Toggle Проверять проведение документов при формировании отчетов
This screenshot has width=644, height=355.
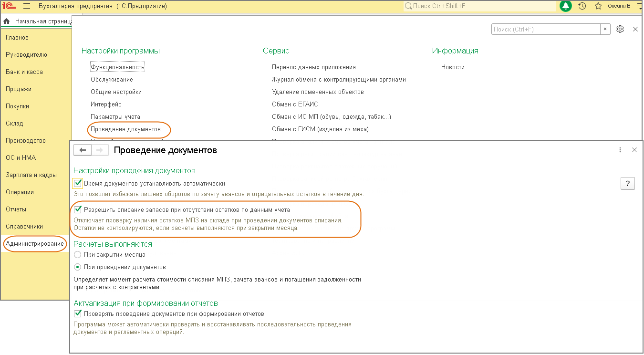point(78,314)
